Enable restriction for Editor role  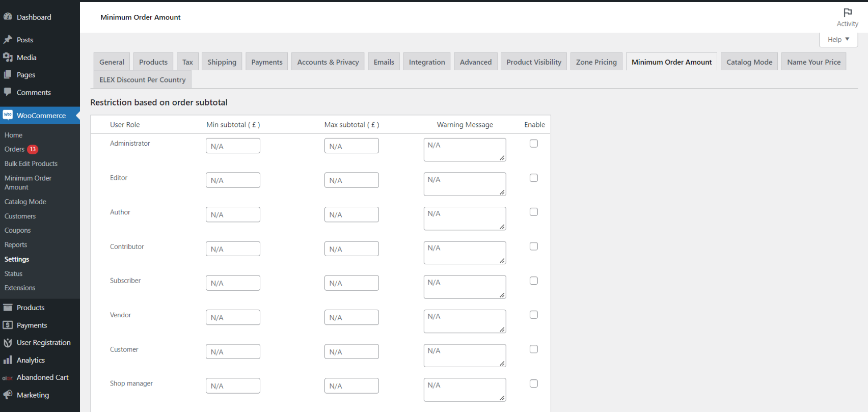pos(534,178)
